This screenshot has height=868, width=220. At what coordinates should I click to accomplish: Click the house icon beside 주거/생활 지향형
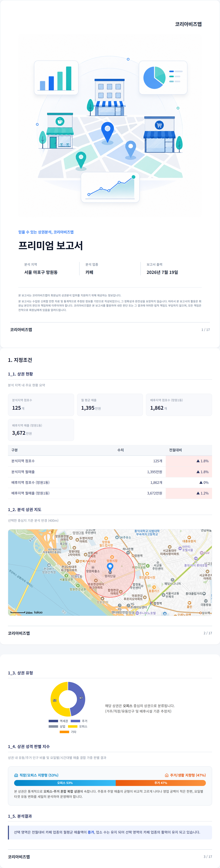tap(166, 775)
